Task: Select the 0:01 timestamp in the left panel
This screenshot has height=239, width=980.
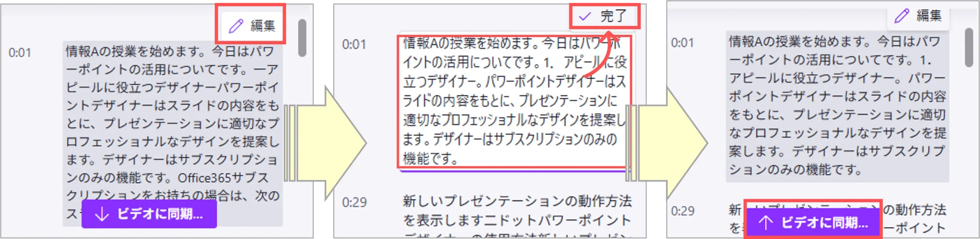Action: click(x=20, y=52)
